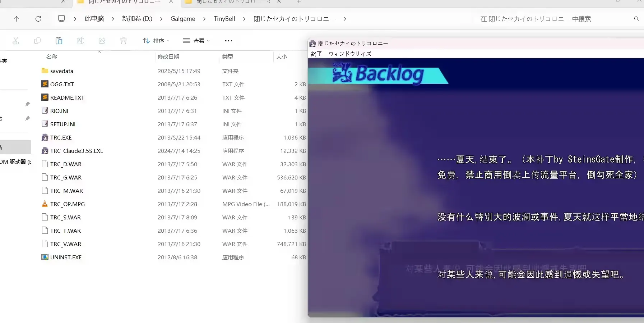Sort files by 大小 column header
Screen dimensions: 644x323
click(x=282, y=56)
